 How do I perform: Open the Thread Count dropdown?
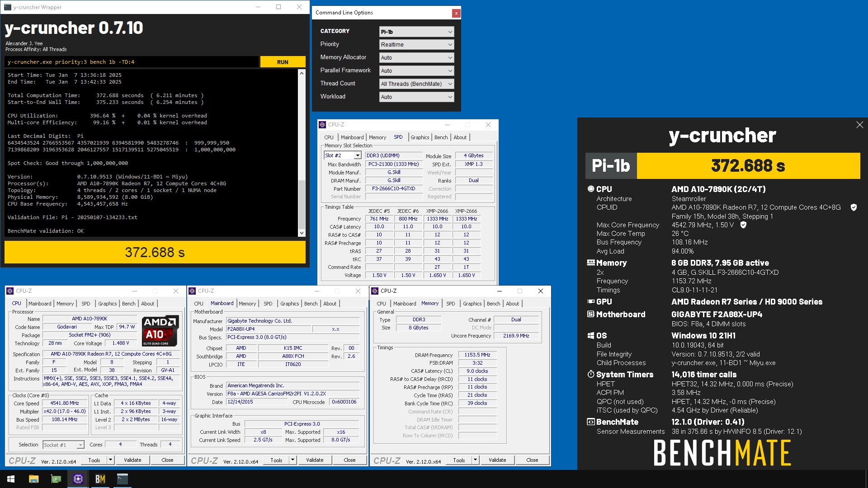coord(416,84)
